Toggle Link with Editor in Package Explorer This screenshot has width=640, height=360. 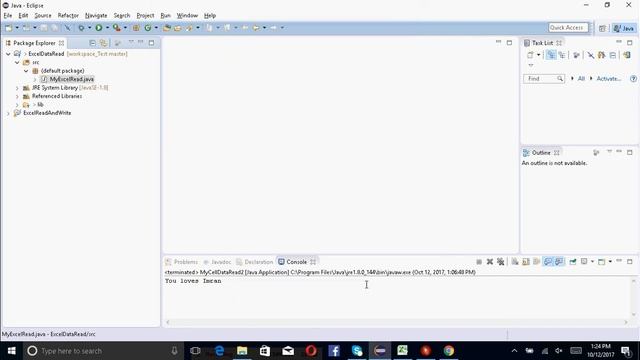tap(104, 43)
